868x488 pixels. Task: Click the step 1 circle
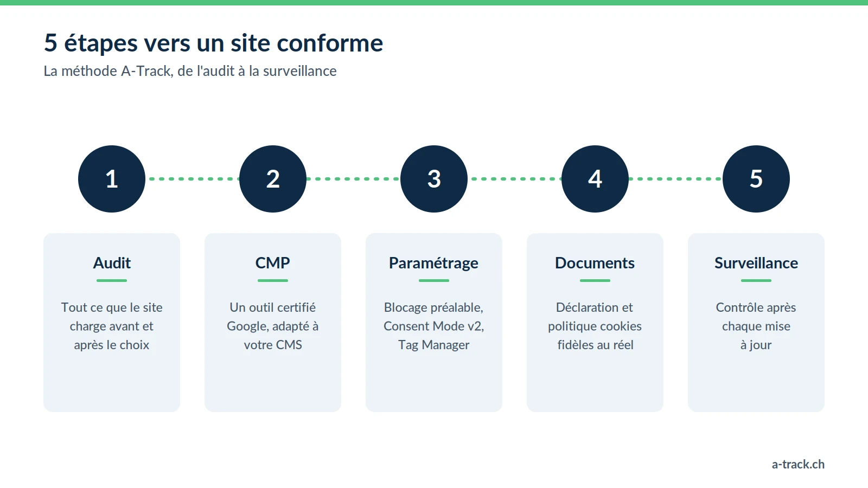[112, 179]
